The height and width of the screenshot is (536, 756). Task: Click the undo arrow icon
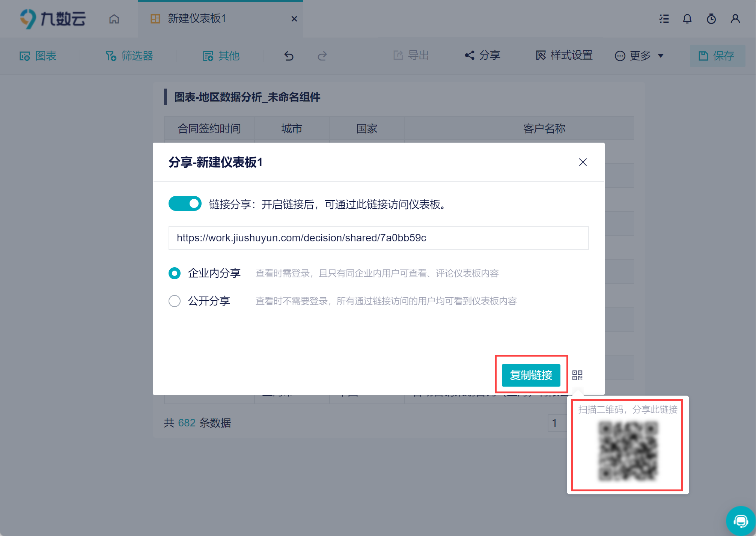289,56
